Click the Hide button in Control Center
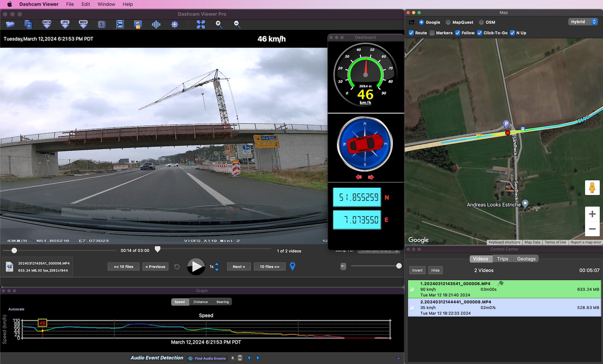 coord(435,271)
